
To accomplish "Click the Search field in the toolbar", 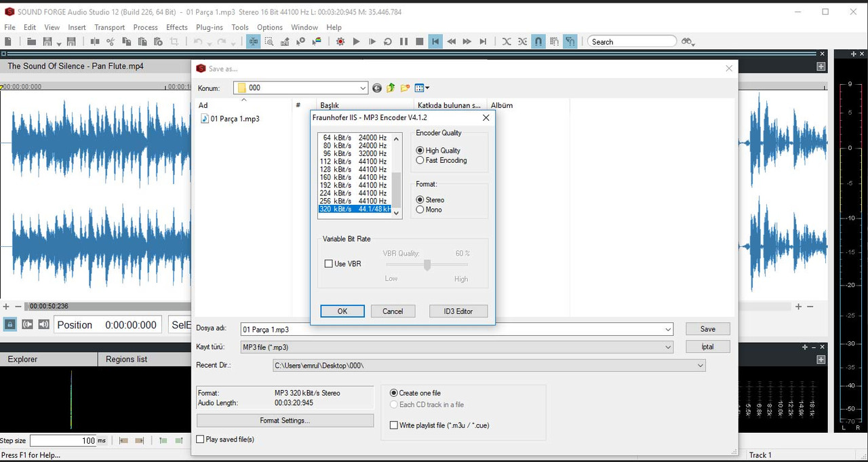I will click(632, 41).
